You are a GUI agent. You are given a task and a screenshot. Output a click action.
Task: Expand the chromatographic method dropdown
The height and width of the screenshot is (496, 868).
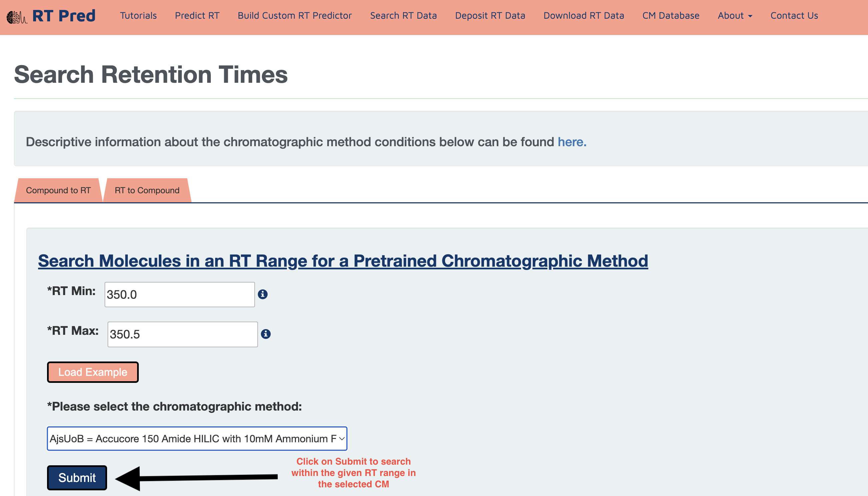[197, 439]
